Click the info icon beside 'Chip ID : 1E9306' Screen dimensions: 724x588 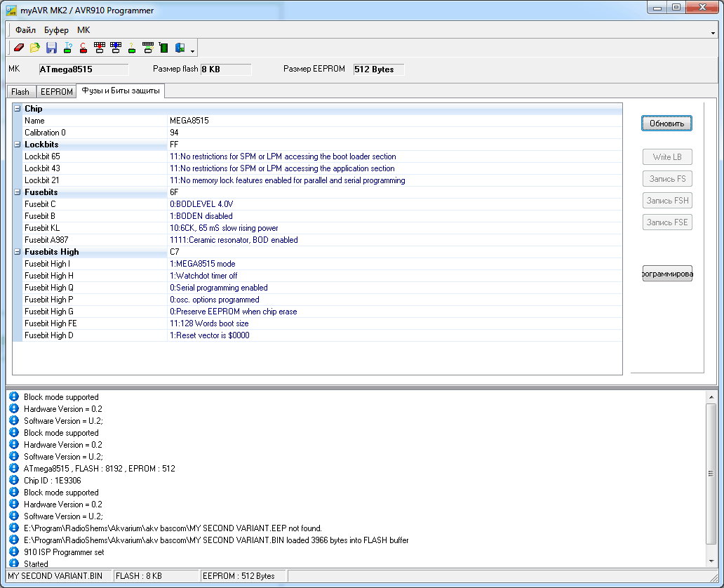tap(14, 481)
